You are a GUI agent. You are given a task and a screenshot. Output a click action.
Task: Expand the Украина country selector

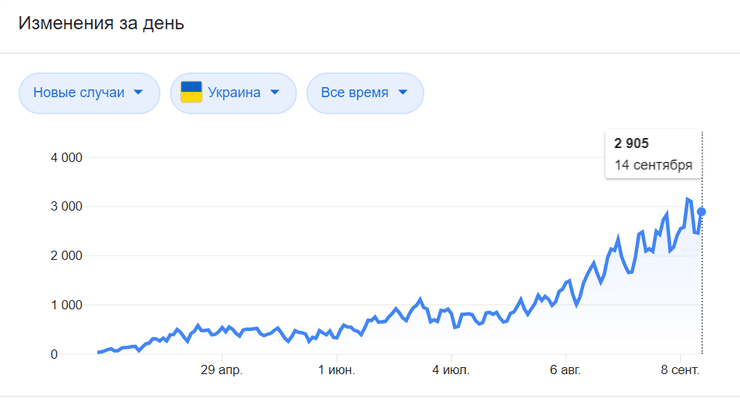(x=233, y=93)
